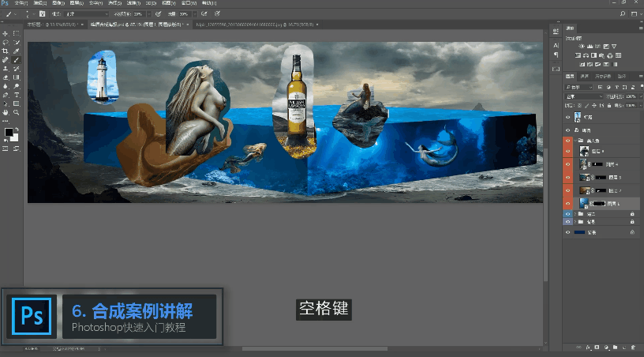Hide the 图层 4 layer
The width and height of the screenshot is (644, 357).
click(567, 164)
